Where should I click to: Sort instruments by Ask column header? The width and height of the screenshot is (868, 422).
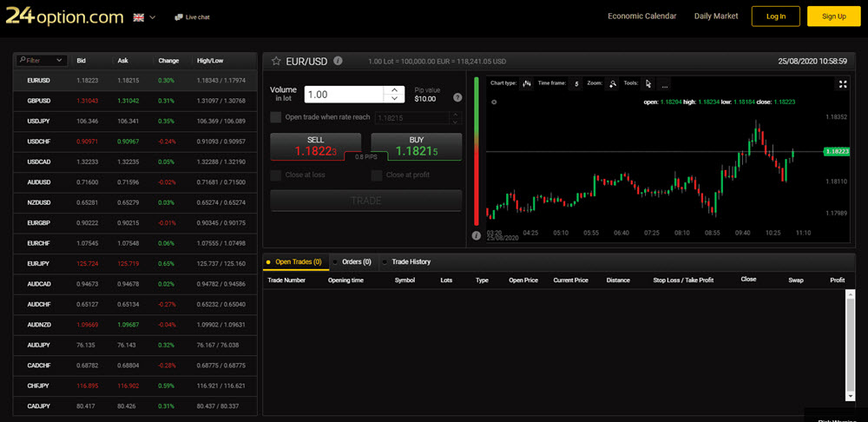(x=122, y=61)
